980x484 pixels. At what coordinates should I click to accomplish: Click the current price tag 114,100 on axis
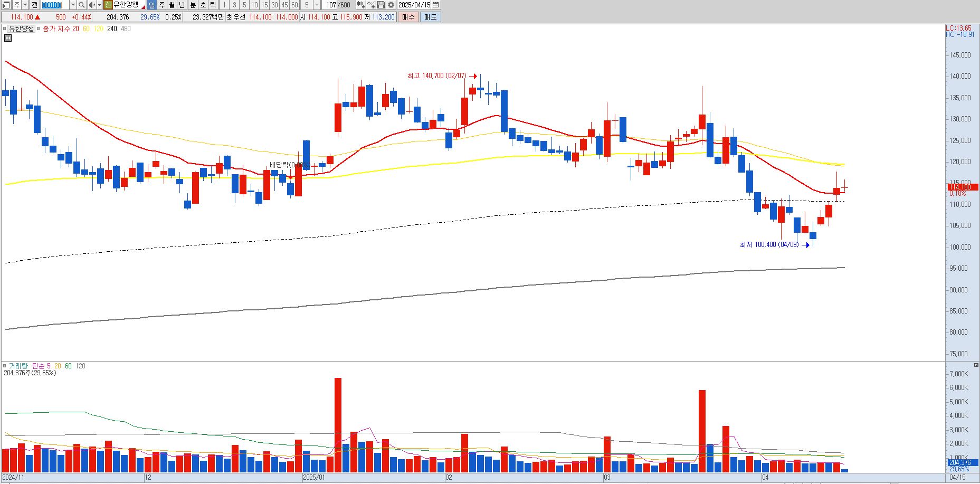click(x=963, y=187)
